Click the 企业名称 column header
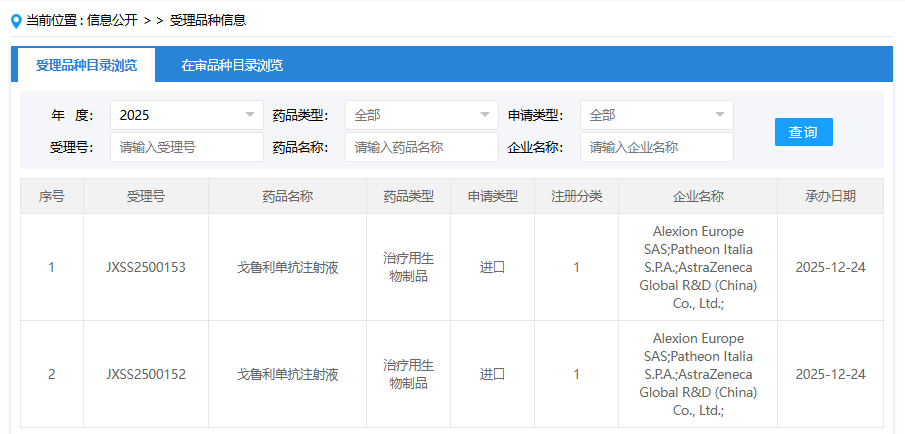 (x=698, y=196)
